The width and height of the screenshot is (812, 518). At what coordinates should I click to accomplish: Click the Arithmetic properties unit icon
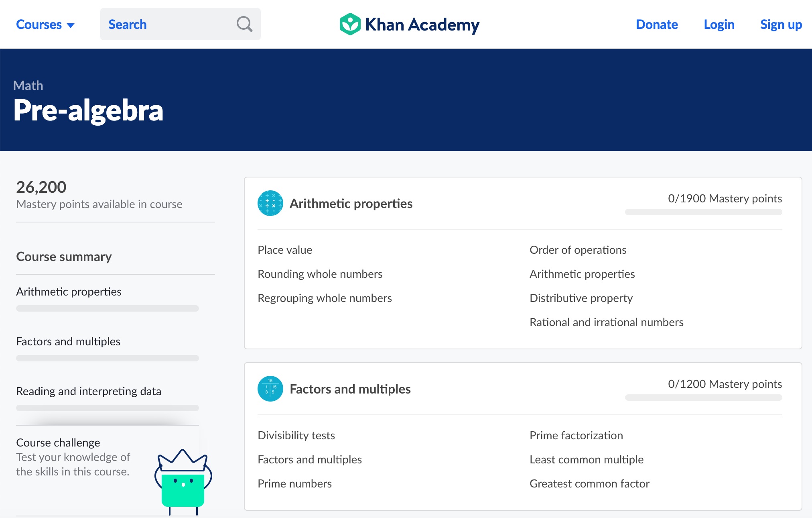coord(270,203)
